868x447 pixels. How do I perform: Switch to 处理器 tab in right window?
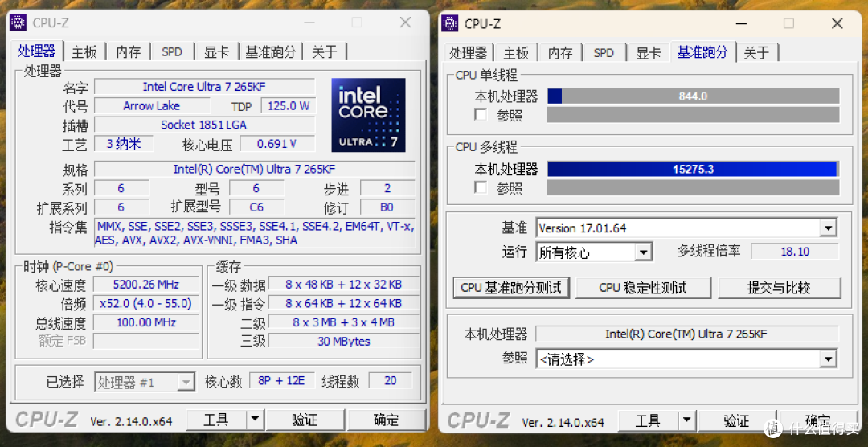pos(469,52)
